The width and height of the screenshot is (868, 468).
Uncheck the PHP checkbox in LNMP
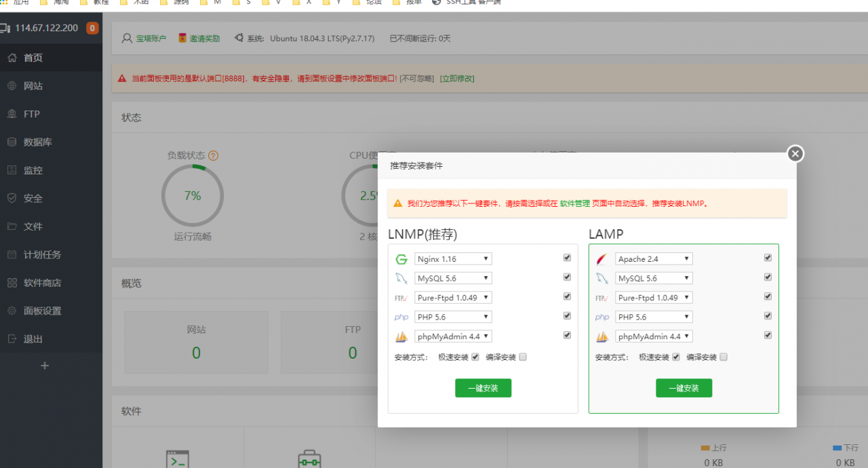(567, 315)
